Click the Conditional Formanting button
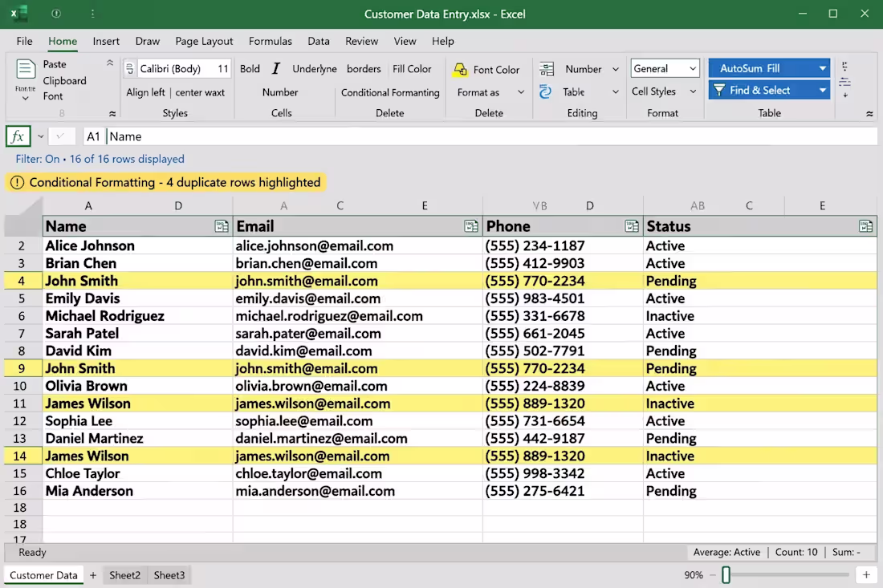This screenshot has height=588, width=883. [x=390, y=92]
